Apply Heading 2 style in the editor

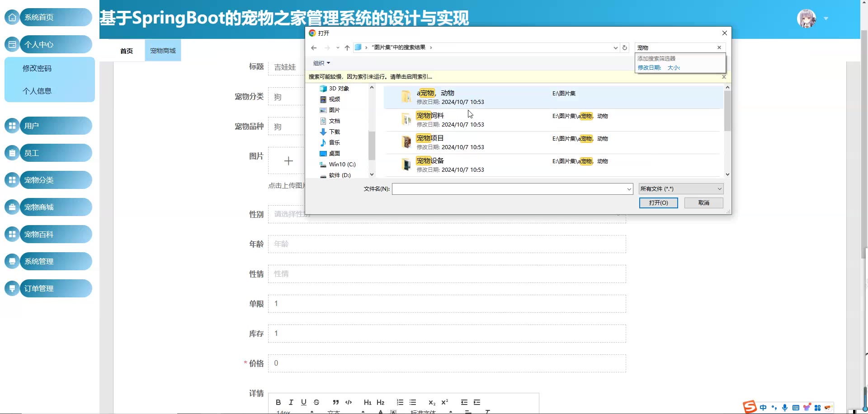coord(380,402)
